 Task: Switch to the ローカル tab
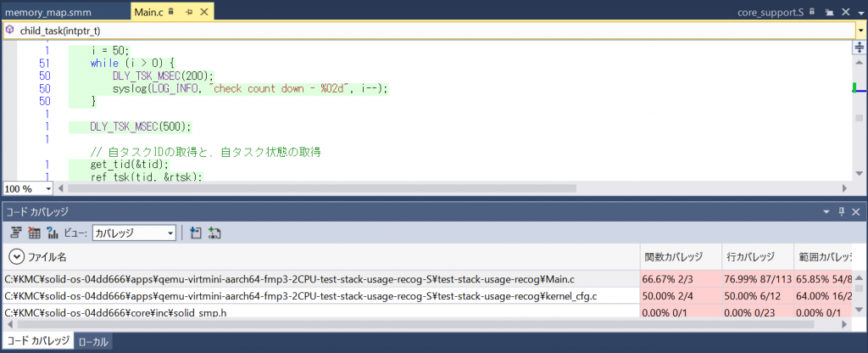click(92, 342)
